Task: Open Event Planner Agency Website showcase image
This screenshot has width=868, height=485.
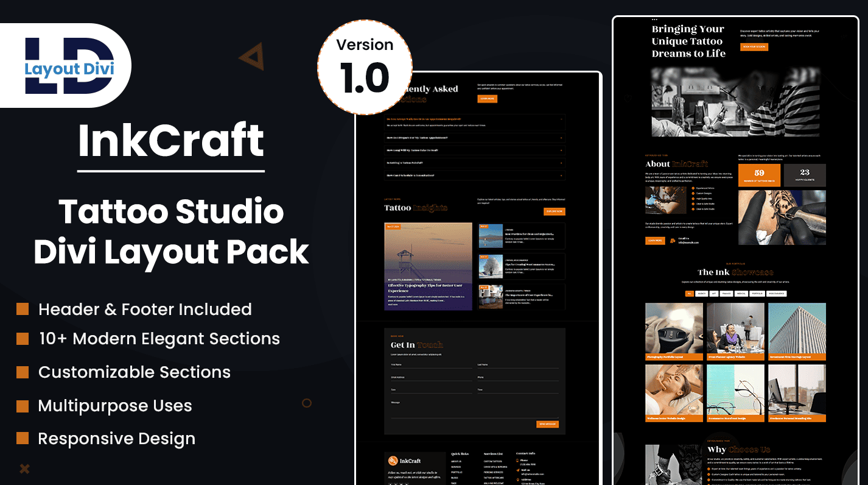Action: tap(735, 331)
